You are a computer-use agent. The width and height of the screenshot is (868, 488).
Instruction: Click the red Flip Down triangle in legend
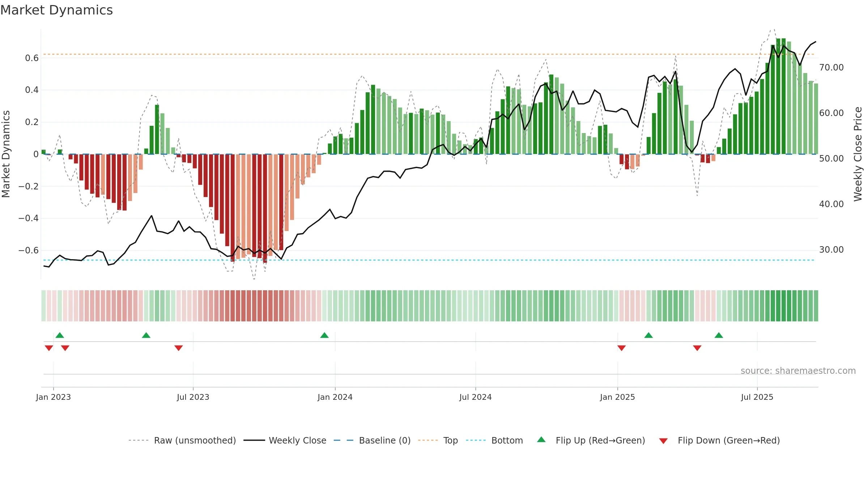(663, 441)
